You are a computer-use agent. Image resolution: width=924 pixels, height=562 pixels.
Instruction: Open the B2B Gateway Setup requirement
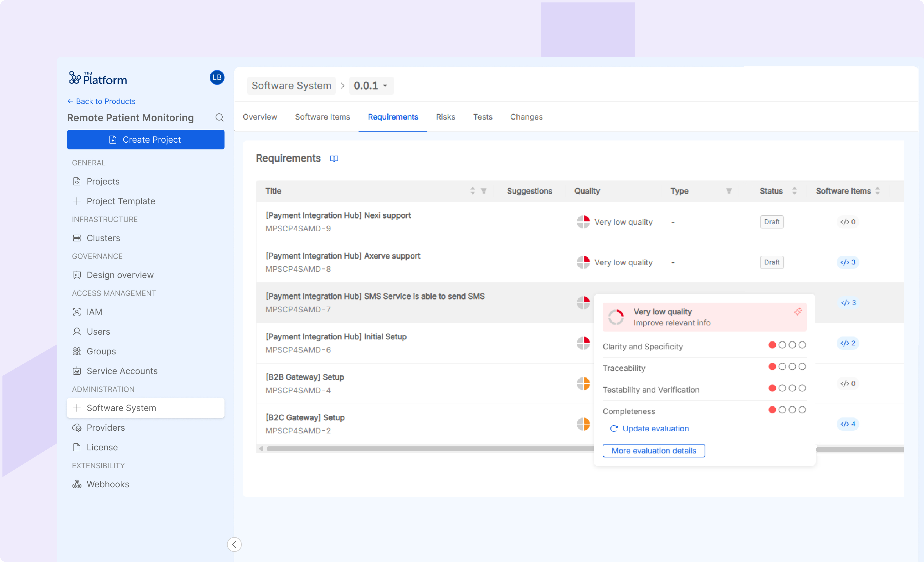(x=305, y=377)
